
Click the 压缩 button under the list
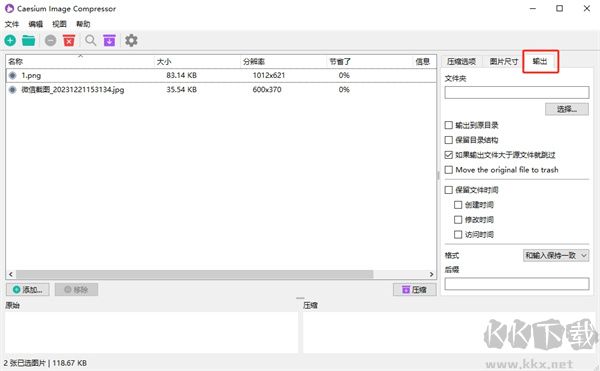(414, 290)
